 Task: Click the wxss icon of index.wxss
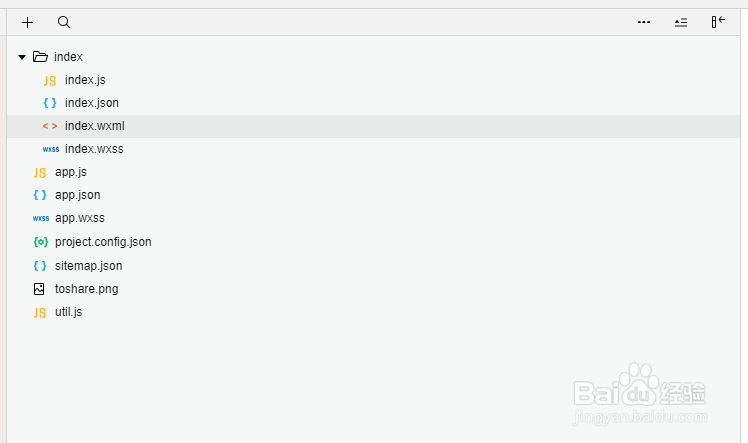[50, 149]
